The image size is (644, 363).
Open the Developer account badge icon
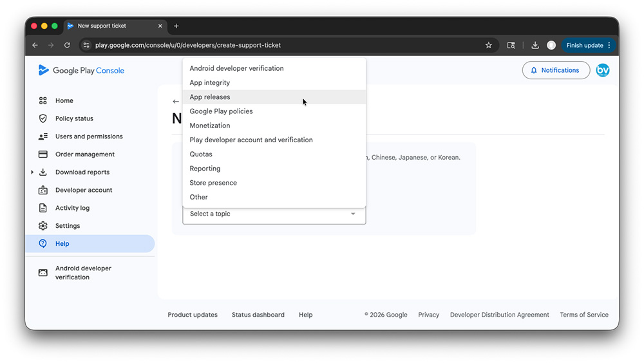click(x=43, y=190)
